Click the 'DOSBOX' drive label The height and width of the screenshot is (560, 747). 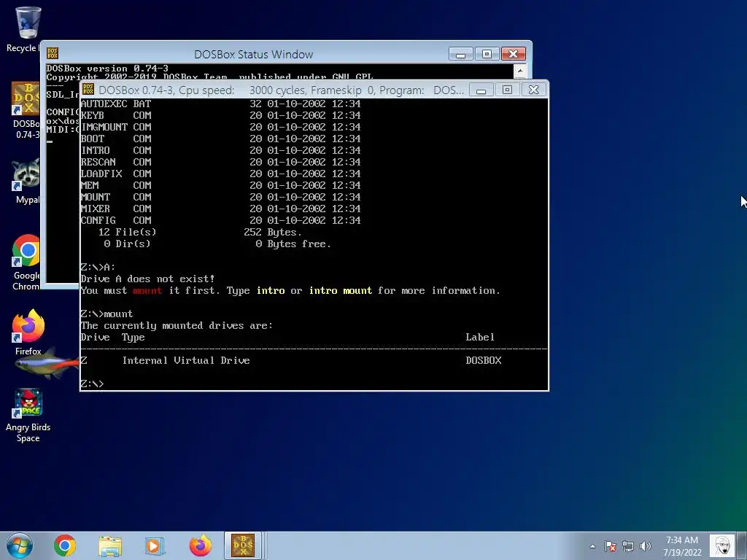pos(484,360)
